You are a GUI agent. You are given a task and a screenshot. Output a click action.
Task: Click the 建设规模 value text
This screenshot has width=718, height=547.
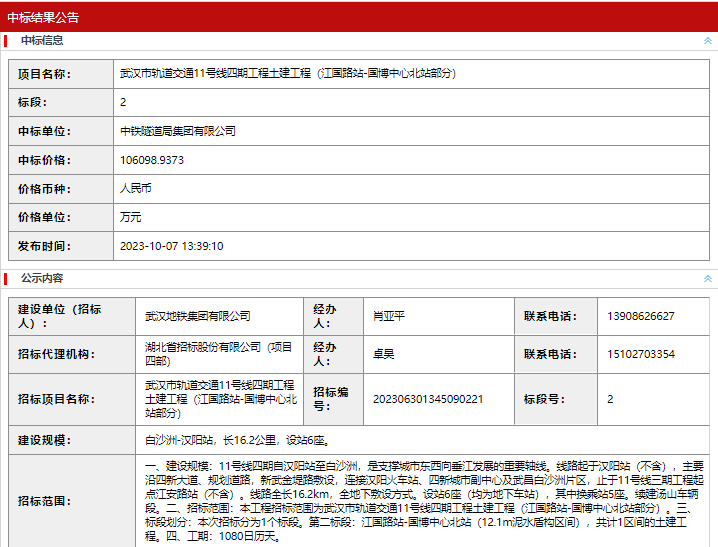pyautogui.click(x=236, y=439)
